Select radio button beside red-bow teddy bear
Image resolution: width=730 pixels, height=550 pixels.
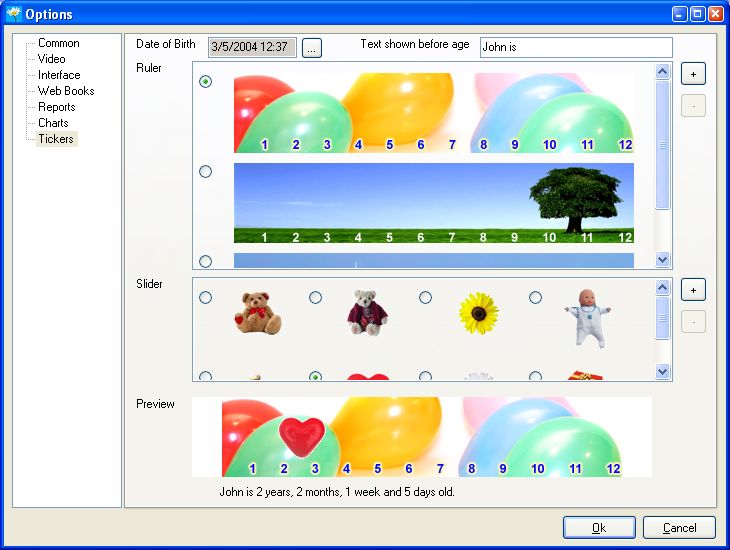[205, 297]
